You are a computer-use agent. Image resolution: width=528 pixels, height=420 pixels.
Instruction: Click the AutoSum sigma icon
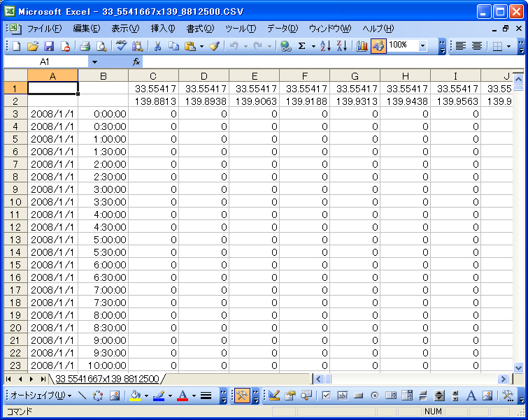(301, 46)
